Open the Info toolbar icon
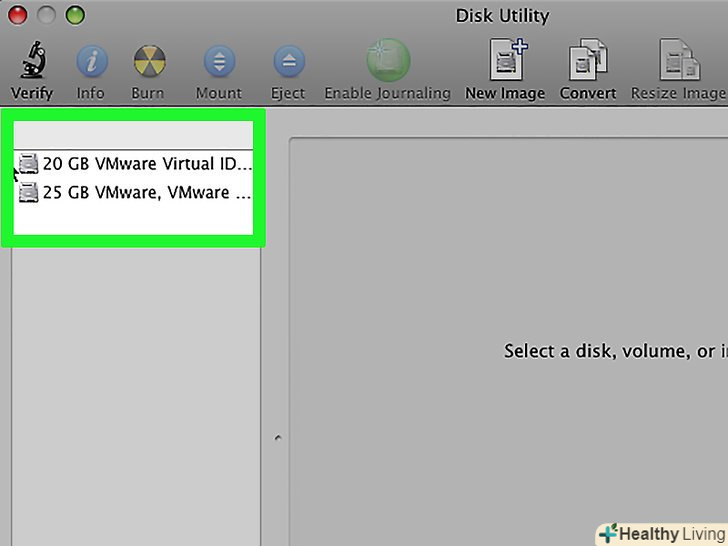728x546 pixels. [92, 61]
